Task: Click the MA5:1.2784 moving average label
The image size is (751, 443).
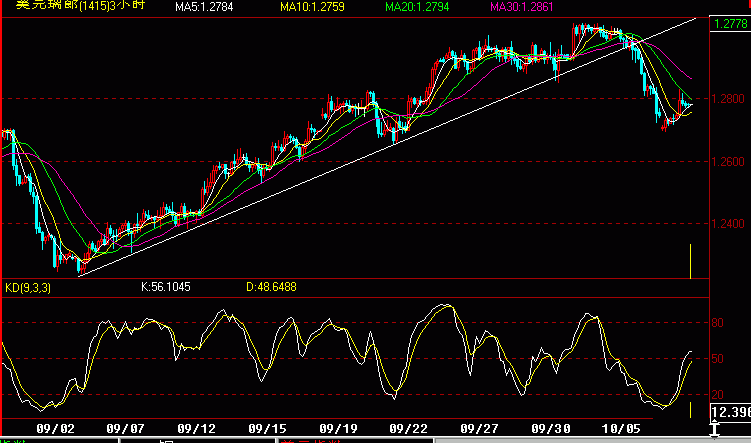Action: [204, 7]
